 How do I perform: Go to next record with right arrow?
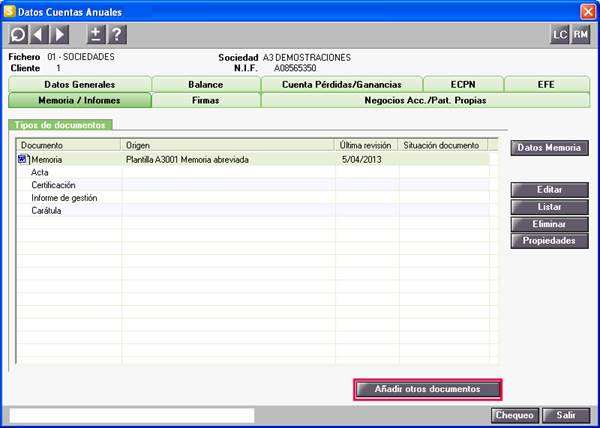(x=59, y=35)
